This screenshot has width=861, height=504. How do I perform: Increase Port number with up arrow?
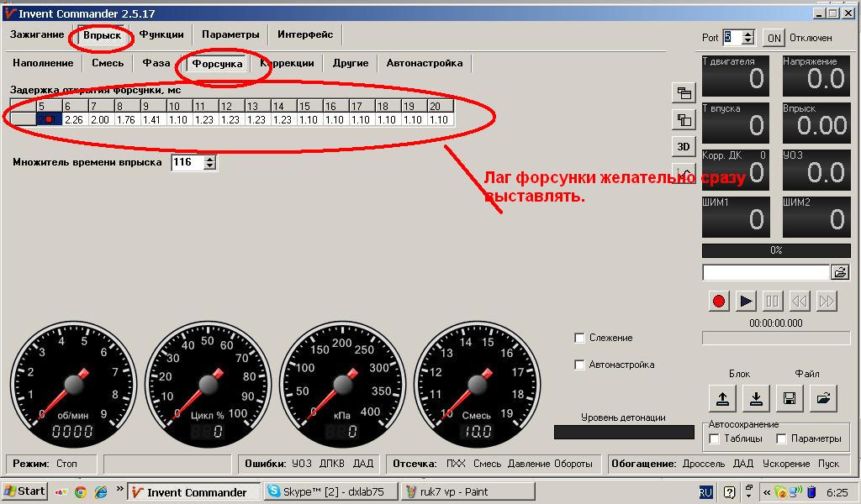click(x=747, y=34)
